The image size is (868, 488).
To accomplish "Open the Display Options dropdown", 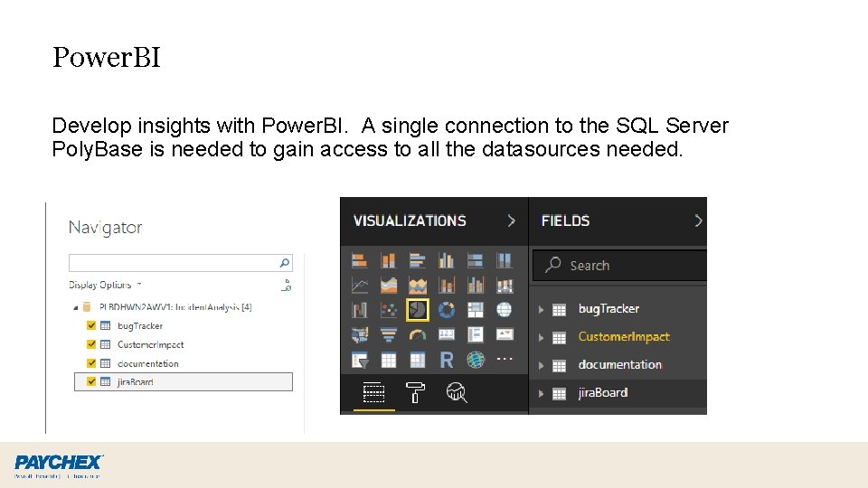I will pyautogui.click(x=105, y=285).
